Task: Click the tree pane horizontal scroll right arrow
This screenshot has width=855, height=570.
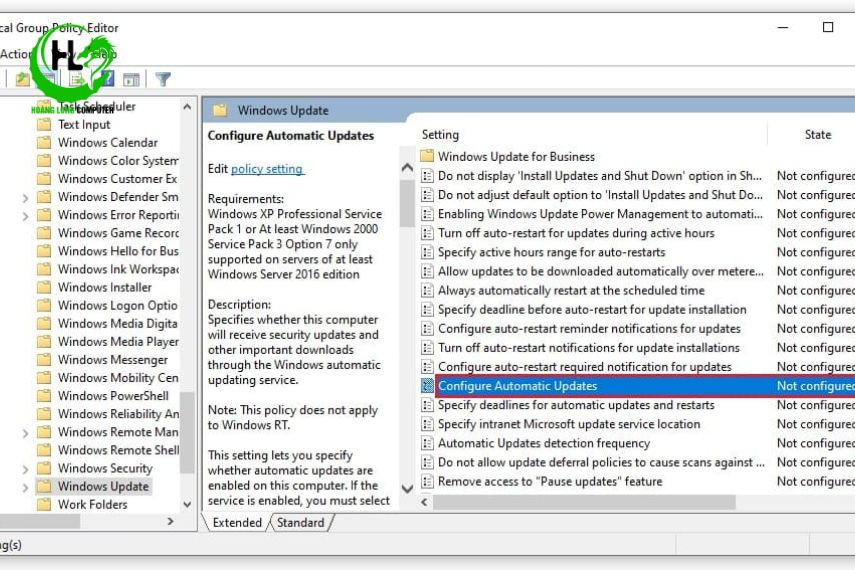Action: click(171, 521)
